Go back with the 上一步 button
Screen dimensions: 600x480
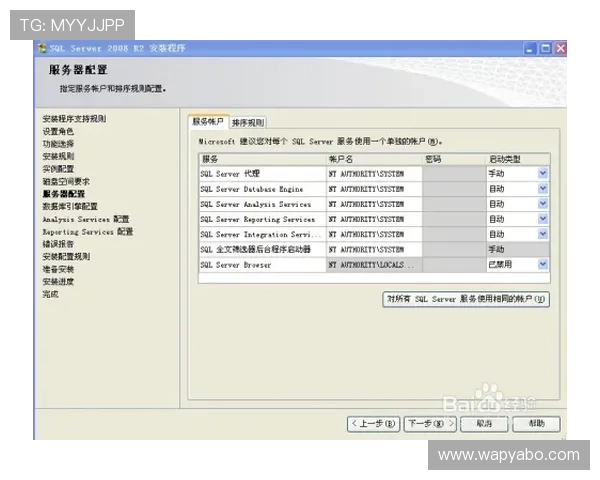[x=374, y=424]
